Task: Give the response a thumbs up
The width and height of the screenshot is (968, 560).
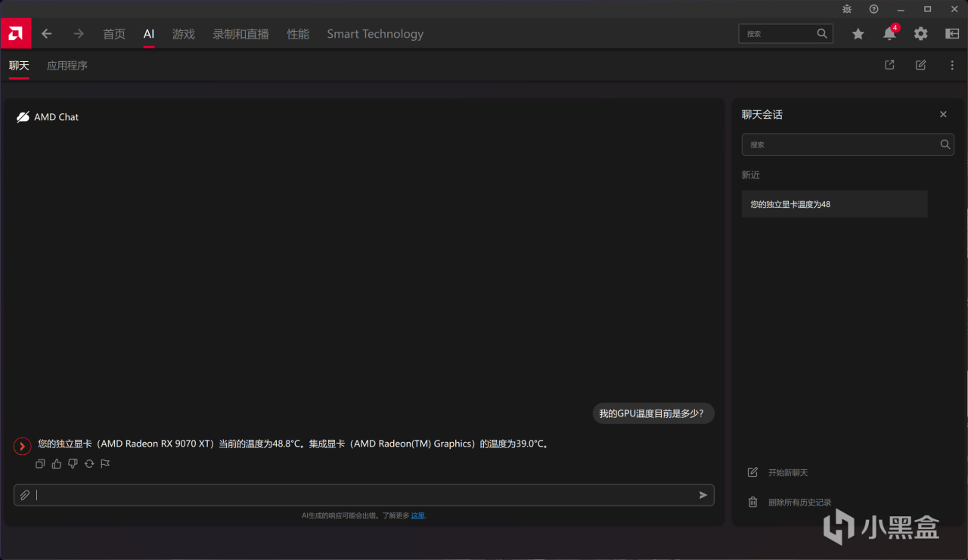Action: pyautogui.click(x=57, y=464)
